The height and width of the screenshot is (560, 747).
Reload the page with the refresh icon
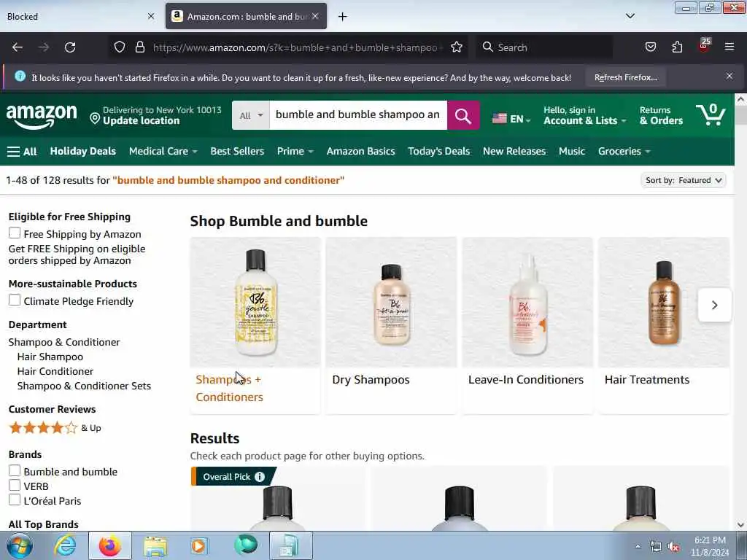(x=70, y=47)
